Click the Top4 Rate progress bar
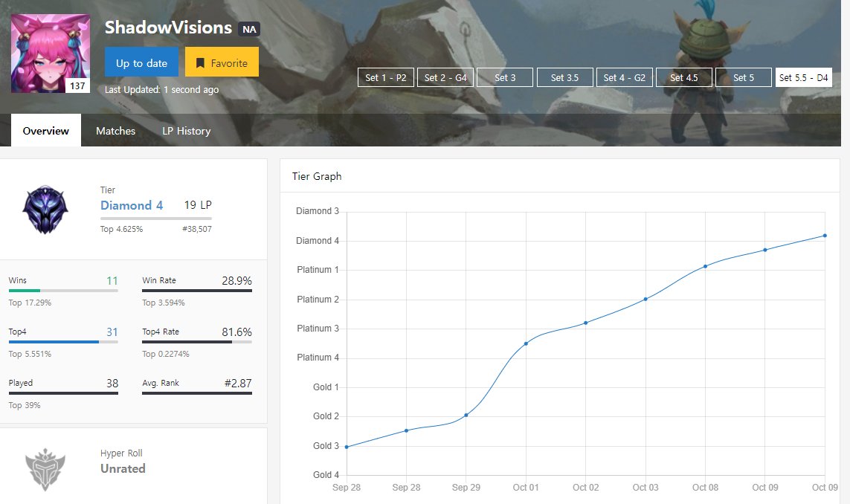 pos(197,342)
